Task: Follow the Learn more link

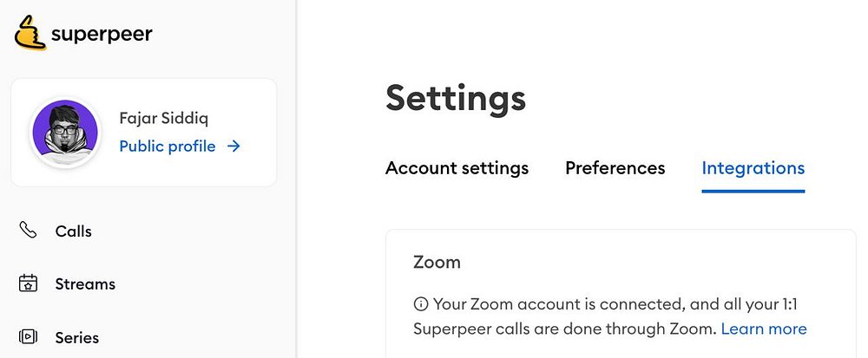Action: (763, 329)
